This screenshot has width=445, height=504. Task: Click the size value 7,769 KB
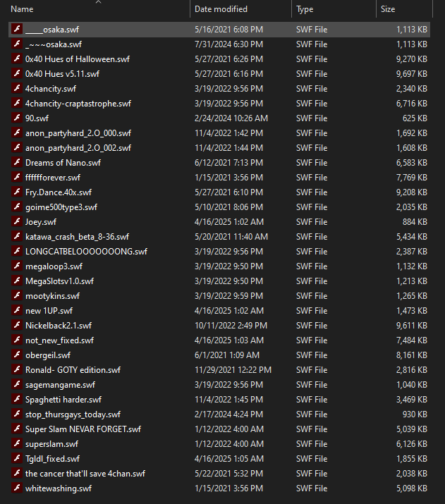click(x=412, y=177)
